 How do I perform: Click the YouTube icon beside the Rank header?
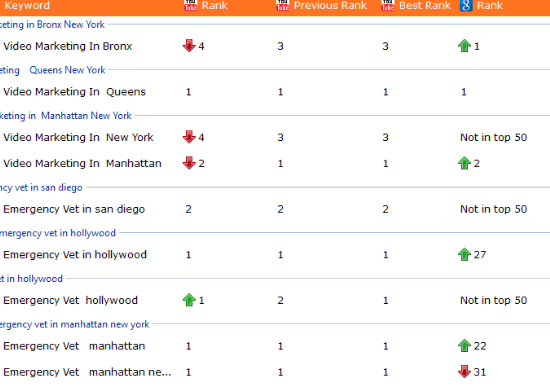click(190, 5)
